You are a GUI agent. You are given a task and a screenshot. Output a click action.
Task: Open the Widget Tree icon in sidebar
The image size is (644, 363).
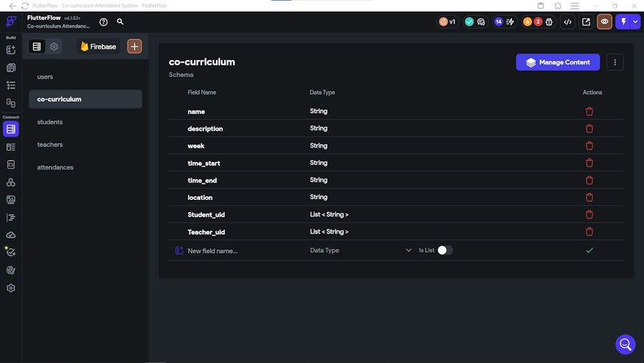[x=11, y=85]
